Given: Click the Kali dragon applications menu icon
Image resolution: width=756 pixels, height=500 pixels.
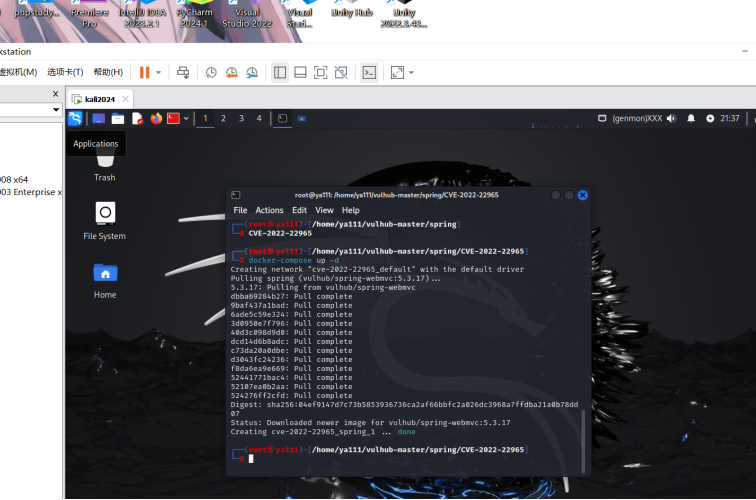Looking at the screenshot, I should [x=75, y=118].
